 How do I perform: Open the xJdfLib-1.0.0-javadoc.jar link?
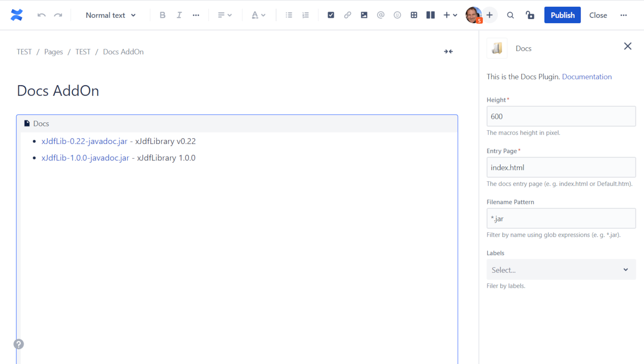click(x=85, y=158)
